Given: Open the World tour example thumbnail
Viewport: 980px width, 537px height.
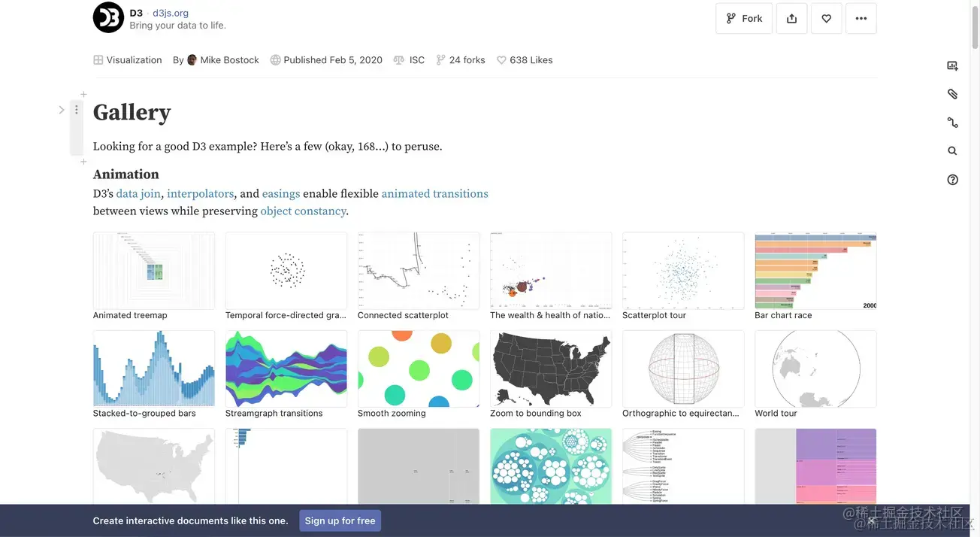Looking at the screenshot, I should tap(815, 369).
